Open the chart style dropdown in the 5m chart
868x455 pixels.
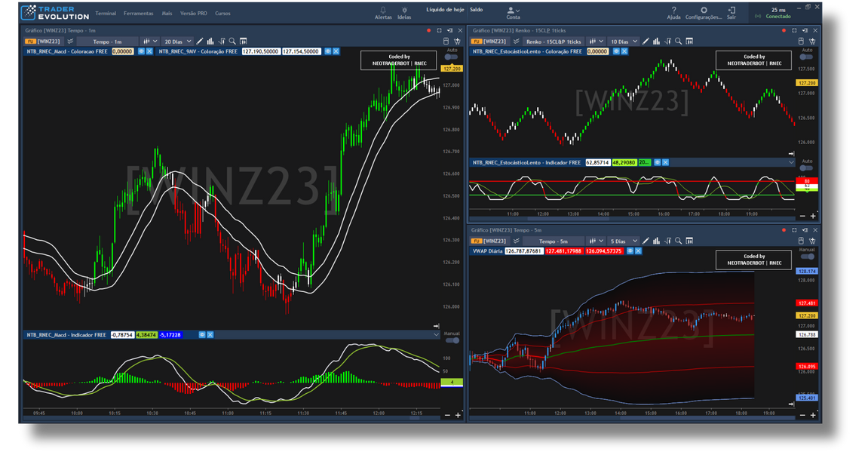(x=597, y=241)
